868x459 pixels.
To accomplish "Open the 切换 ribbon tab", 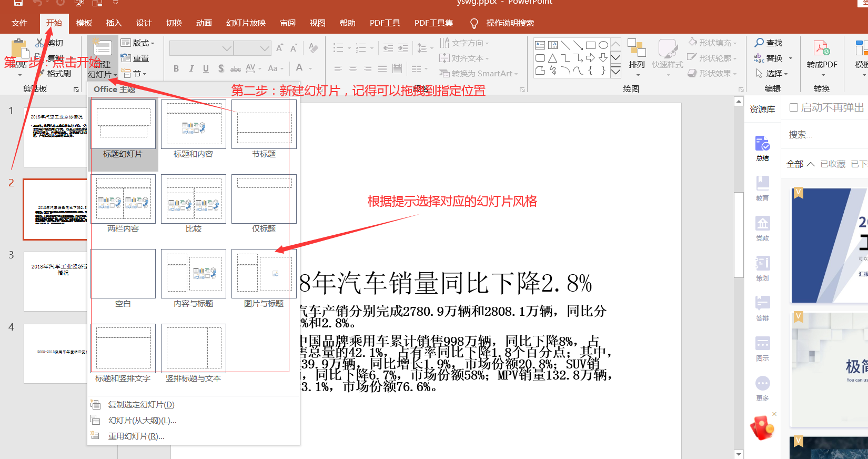I will (x=174, y=23).
